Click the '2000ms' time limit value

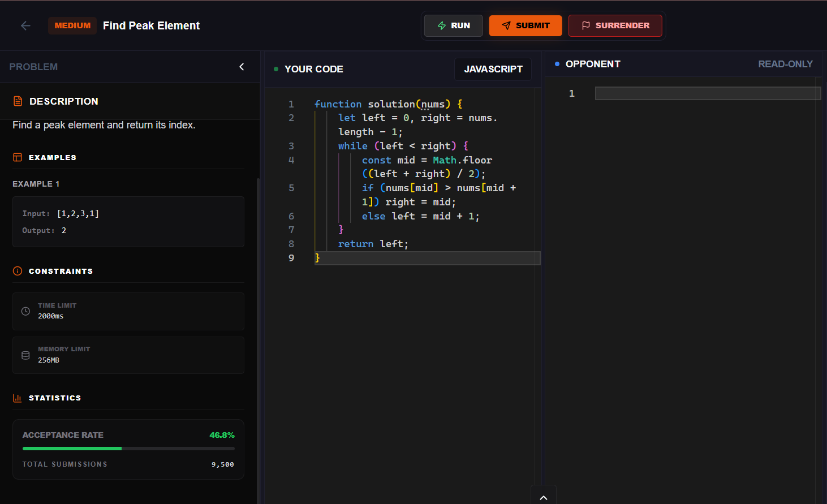coord(51,316)
